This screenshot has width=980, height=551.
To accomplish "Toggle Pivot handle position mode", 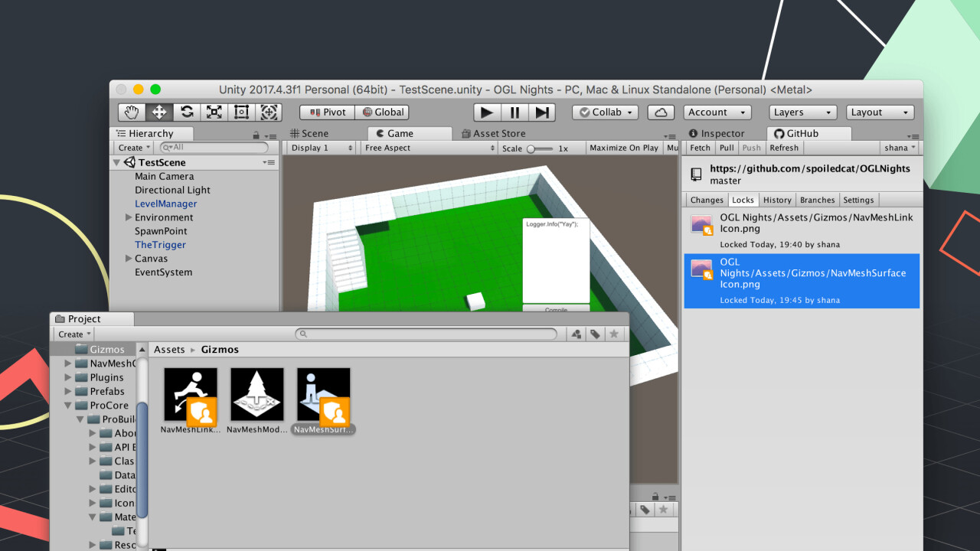I will 327,112.
